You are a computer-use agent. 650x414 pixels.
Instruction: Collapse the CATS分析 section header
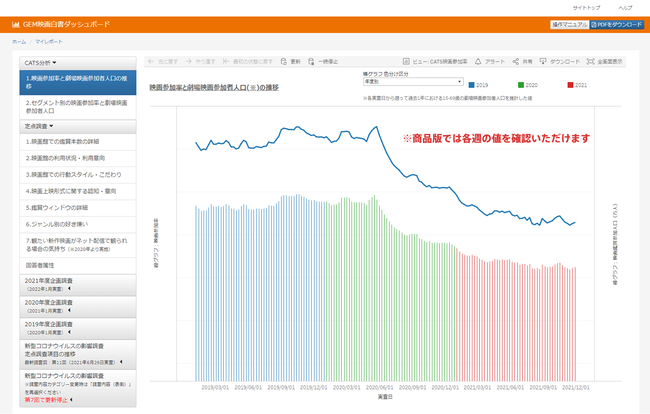(38, 62)
